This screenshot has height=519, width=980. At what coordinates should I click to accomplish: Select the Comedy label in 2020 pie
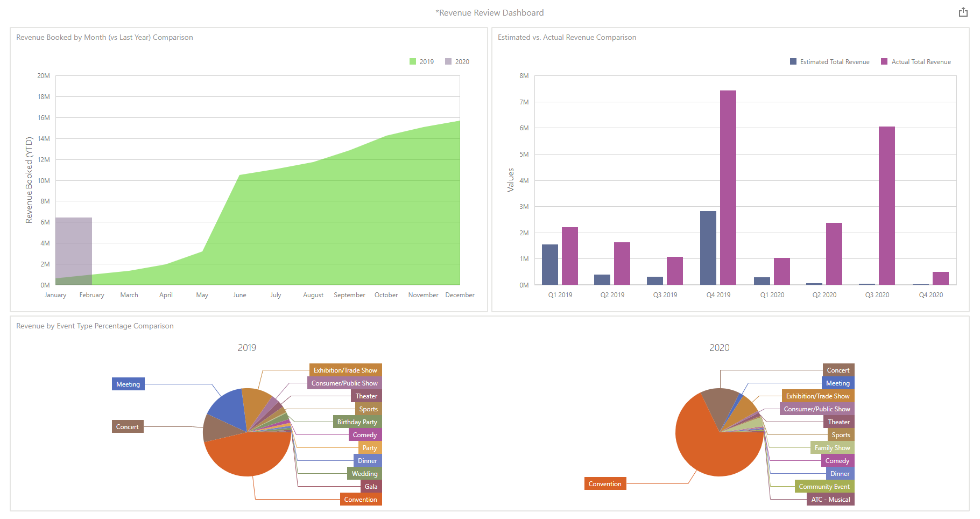(837, 460)
